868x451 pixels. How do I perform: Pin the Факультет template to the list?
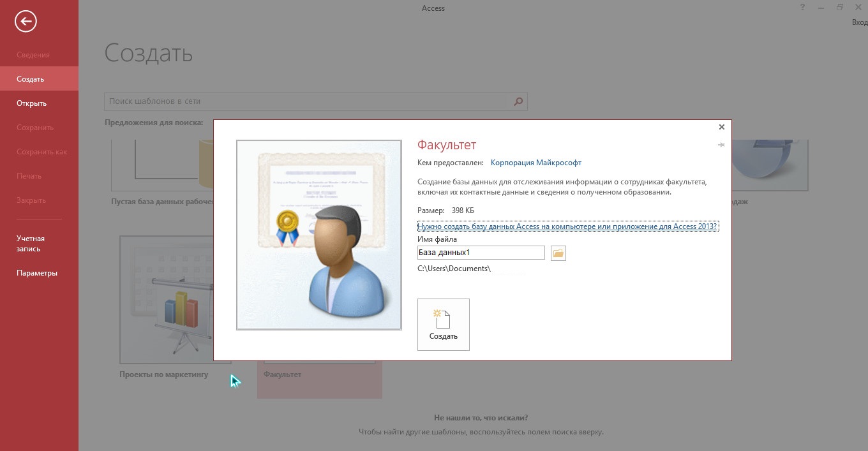[721, 145]
